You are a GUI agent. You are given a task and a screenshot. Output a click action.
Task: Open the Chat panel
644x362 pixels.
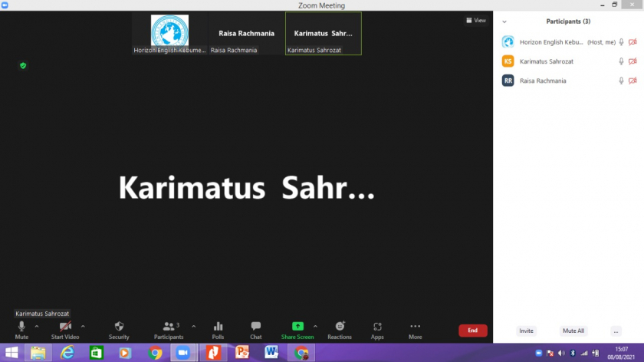pyautogui.click(x=255, y=331)
